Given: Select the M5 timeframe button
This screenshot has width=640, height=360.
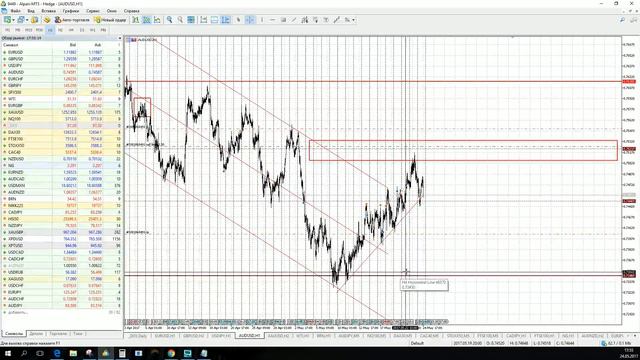Looking at the screenshot, I should (x=18, y=30).
